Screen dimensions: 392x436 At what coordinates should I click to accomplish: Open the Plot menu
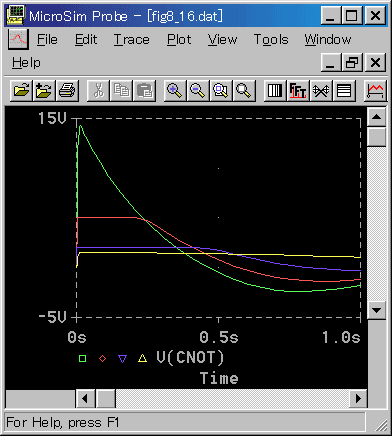pos(179,40)
